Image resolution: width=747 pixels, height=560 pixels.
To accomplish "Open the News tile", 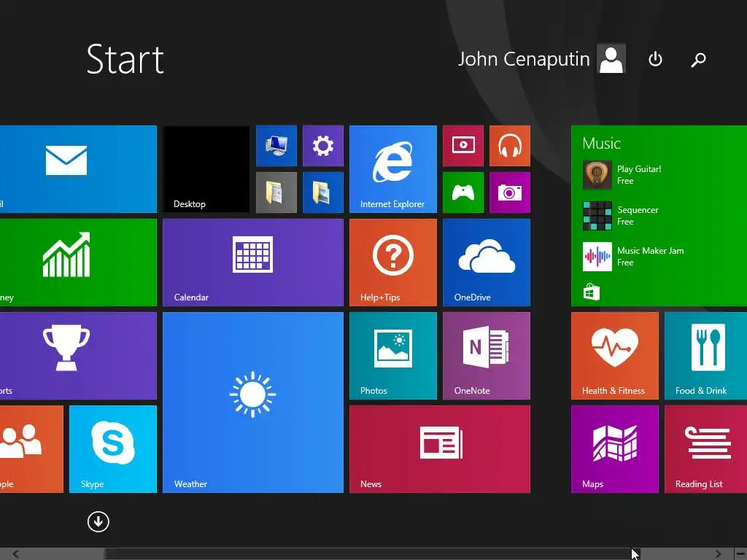I will click(440, 449).
